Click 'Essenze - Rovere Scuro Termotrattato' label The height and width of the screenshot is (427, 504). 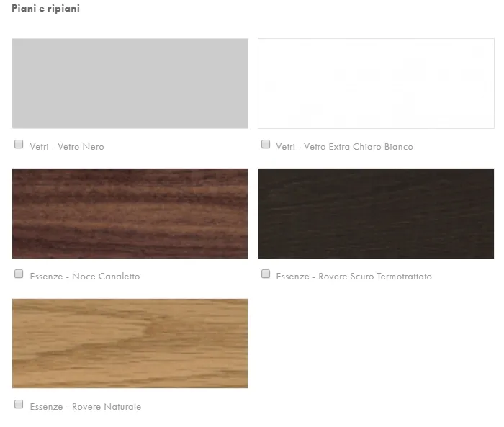click(x=354, y=277)
